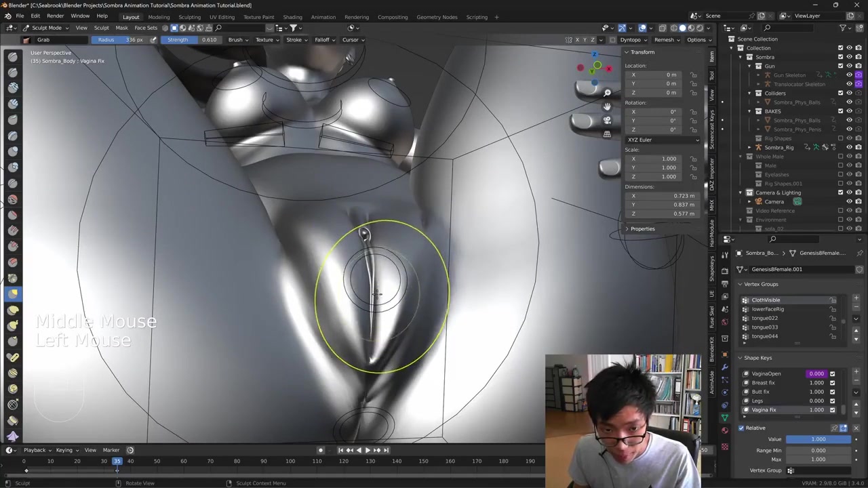Open the Sculpt Mode selector dropdown
Screen dimensions: 868x488
pos(46,28)
